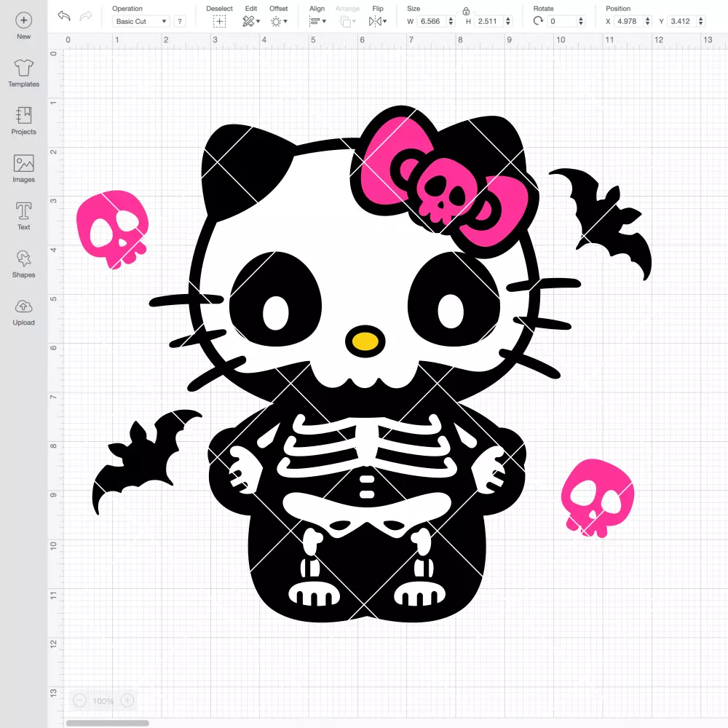Click the X position field
Screen dimensions: 728x728
click(629, 21)
